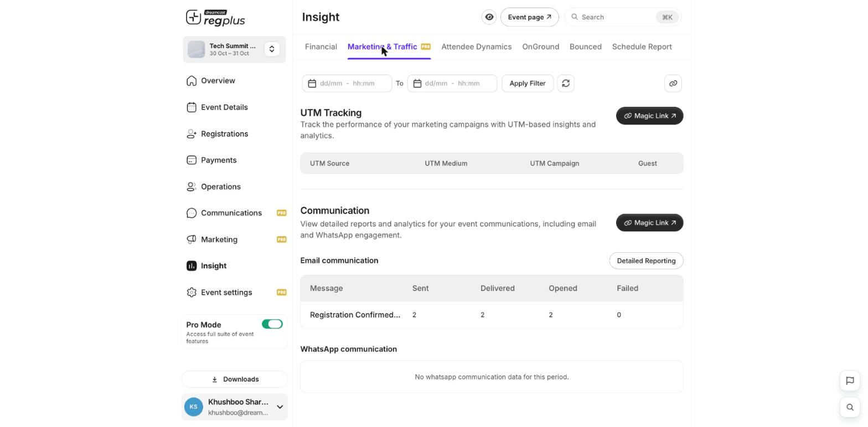Click the Opened column header
The width and height of the screenshot is (868, 427).
pyautogui.click(x=563, y=289)
